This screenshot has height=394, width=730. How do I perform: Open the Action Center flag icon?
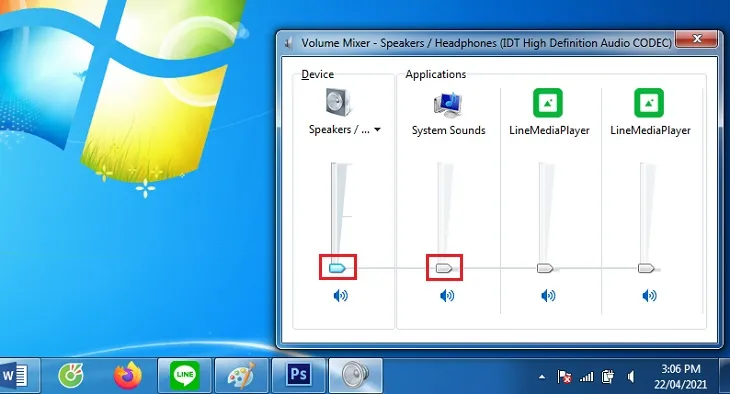click(564, 377)
